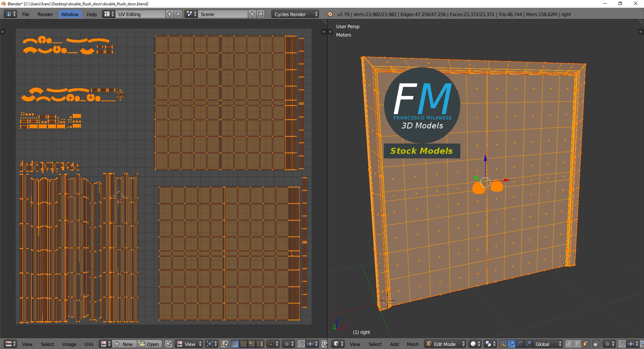Screen dimensions: 644x349
Task: Toggle snap magnet in 3D viewport
Action: 622,344
